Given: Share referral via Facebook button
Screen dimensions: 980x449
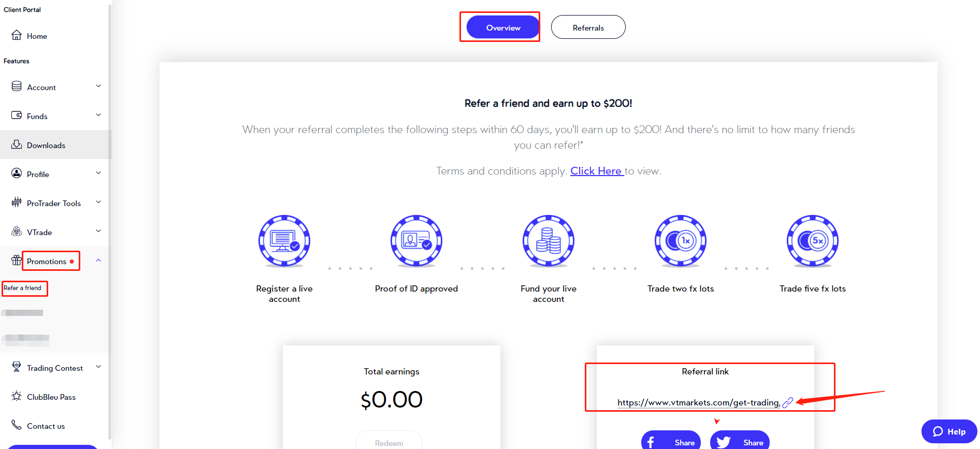Looking at the screenshot, I should (671, 442).
